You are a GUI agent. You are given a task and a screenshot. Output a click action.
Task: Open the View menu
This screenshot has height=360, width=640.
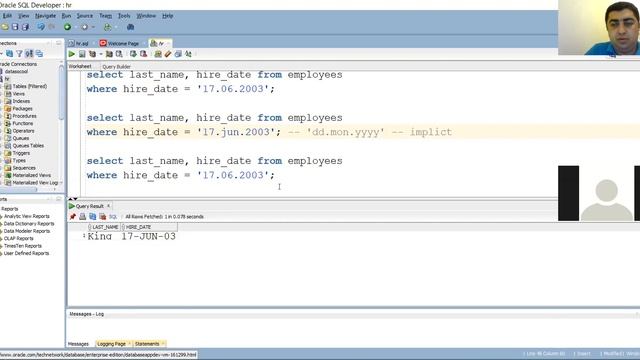[x=24, y=16]
